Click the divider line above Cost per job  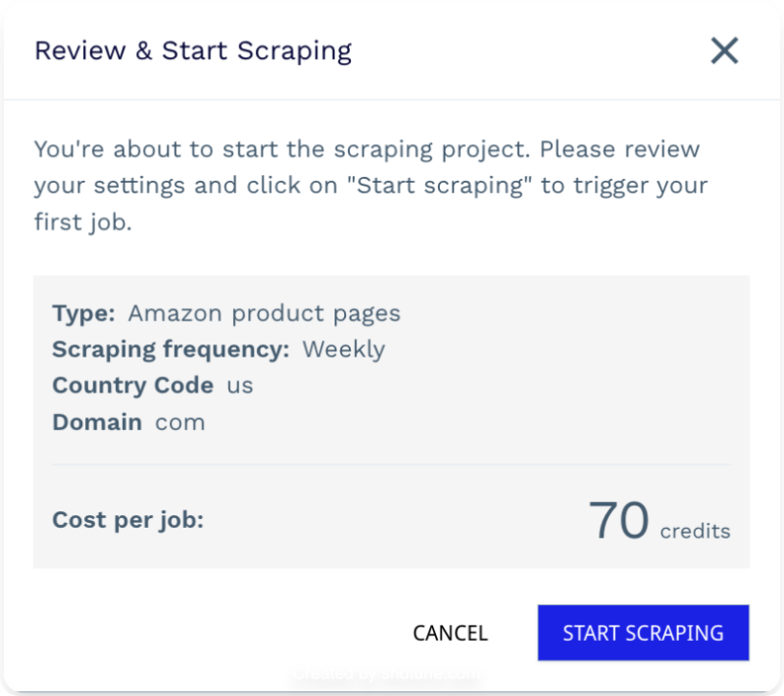pos(391,465)
